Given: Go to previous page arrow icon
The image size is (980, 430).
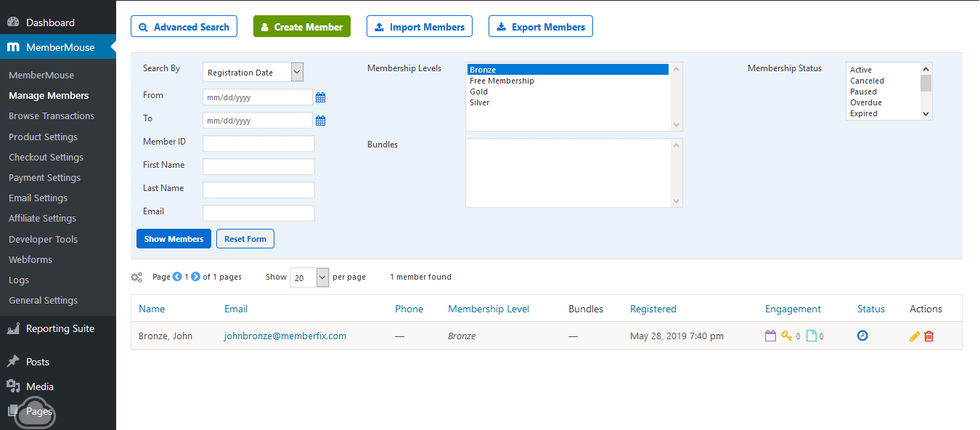Looking at the screenshot, I should [177, 277].
